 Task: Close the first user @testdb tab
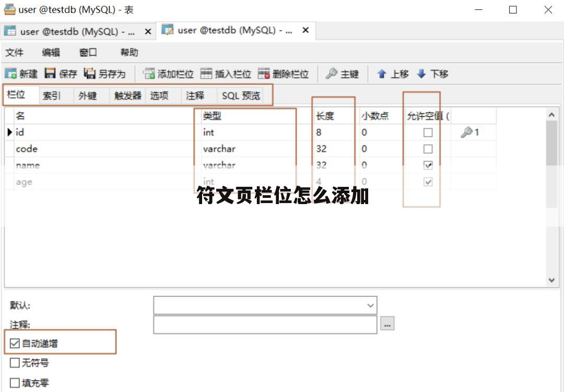[148, 32]
